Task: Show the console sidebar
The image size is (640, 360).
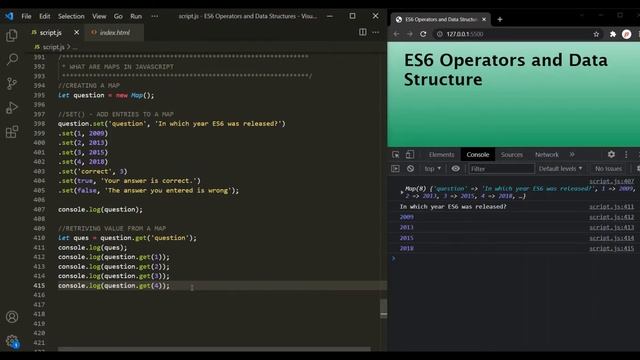Action: tap(395, 169)
